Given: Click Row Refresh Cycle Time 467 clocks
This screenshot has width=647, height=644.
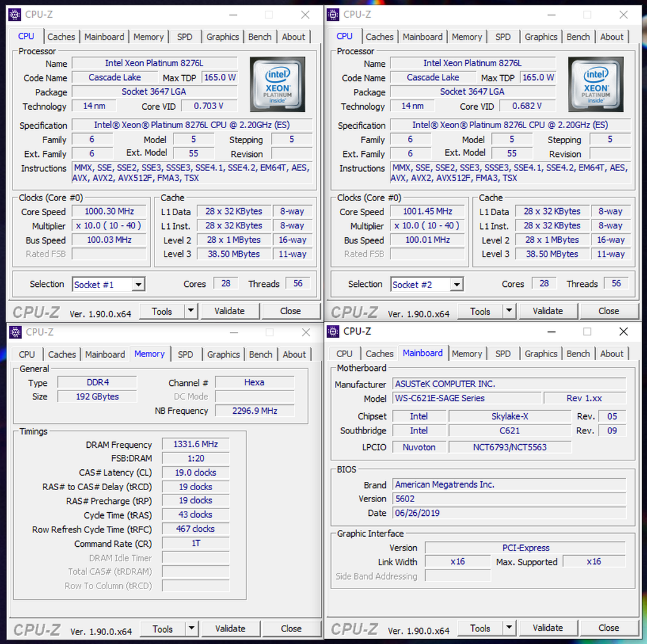Looking at the screenshot, I should [196, 528].
